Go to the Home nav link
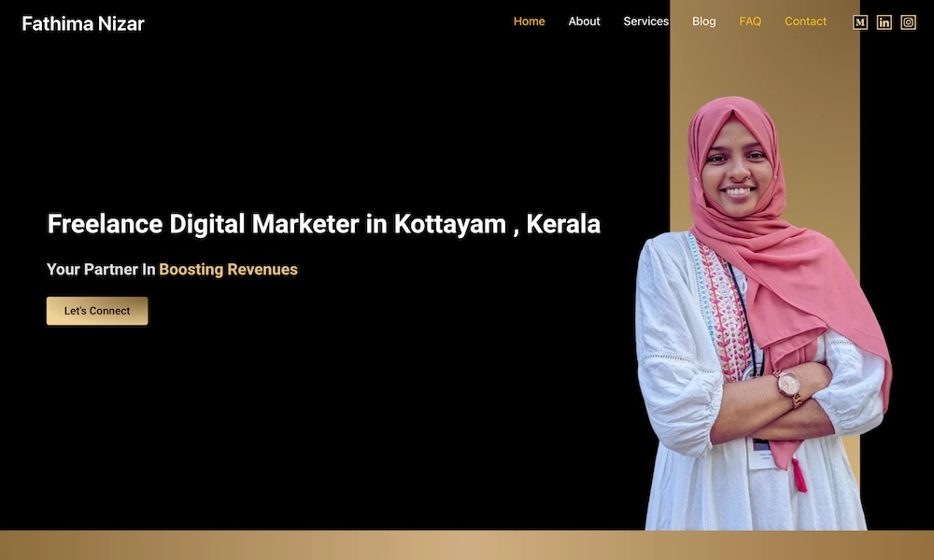 point(529,21)
